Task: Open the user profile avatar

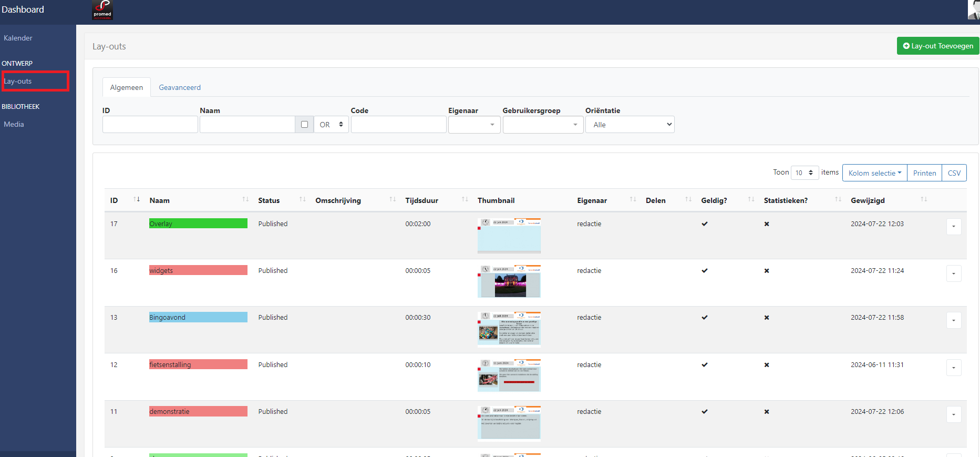Action: point(974,9)
